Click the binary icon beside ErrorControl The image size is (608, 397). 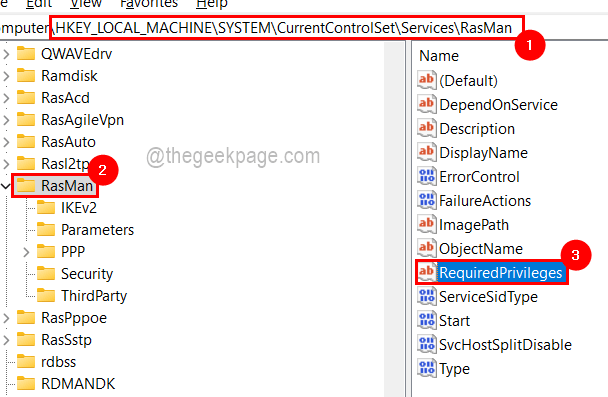pos(427,176)
